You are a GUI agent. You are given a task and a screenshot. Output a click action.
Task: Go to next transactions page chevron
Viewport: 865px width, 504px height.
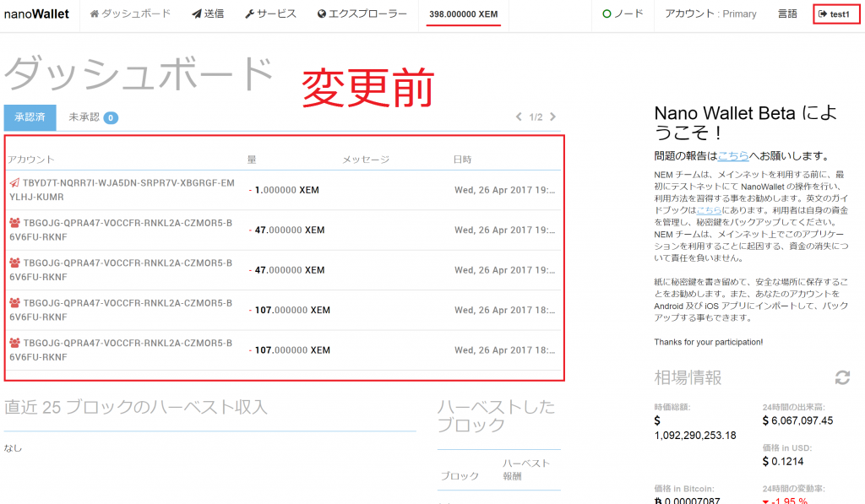pos(552,117)
